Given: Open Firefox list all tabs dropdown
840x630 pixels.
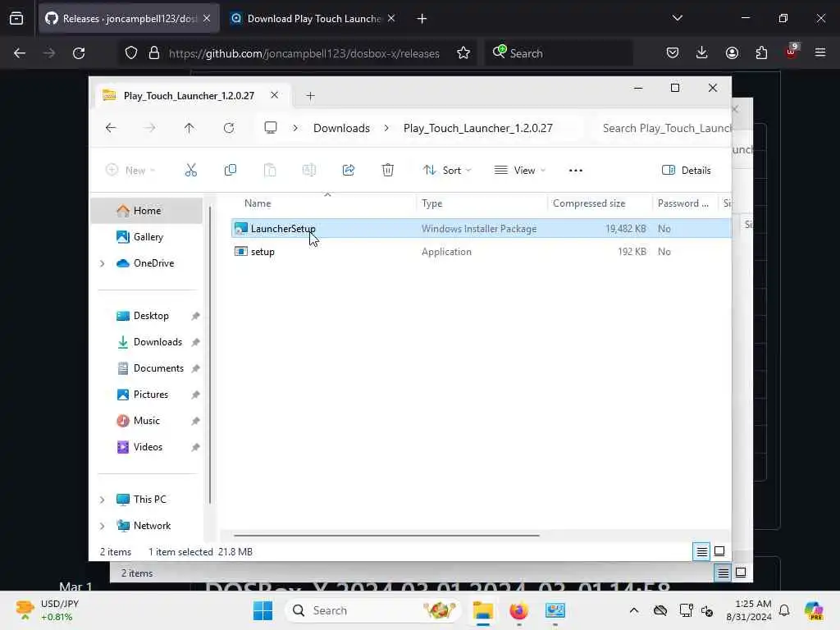Looking at the screenshot, I should (677, 18).
